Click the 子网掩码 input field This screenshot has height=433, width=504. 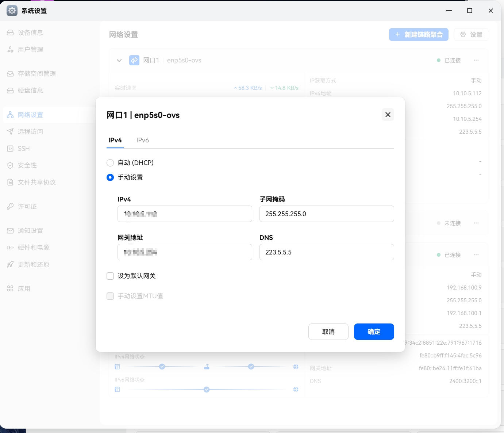point(326,214)
